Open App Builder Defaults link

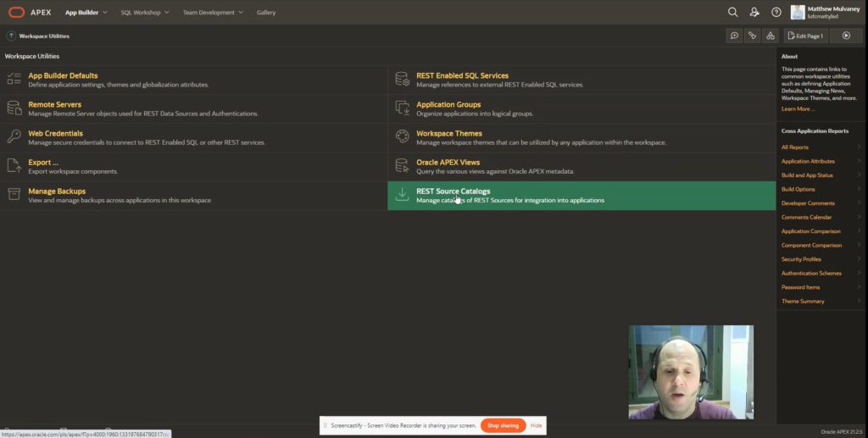pyautogui.click(x=63, y=75)
